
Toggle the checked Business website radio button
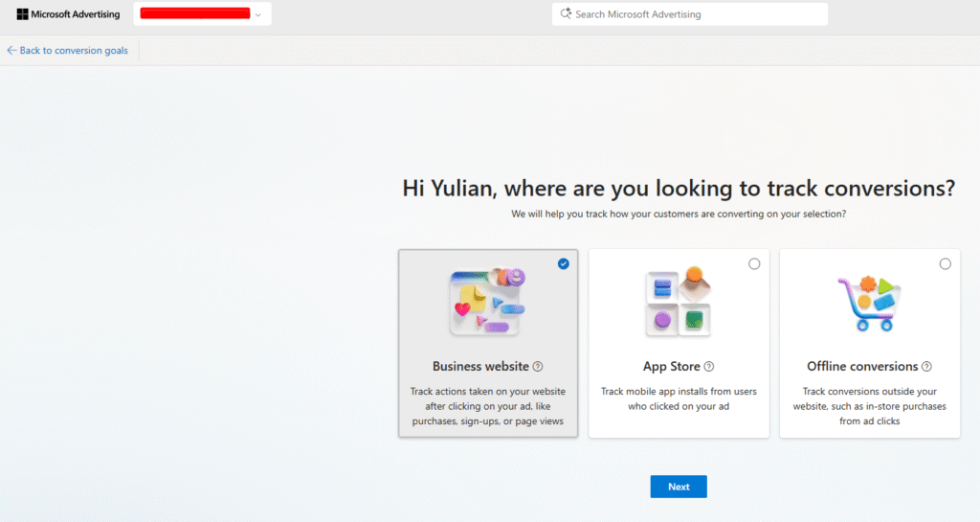[x=563, y=263]
